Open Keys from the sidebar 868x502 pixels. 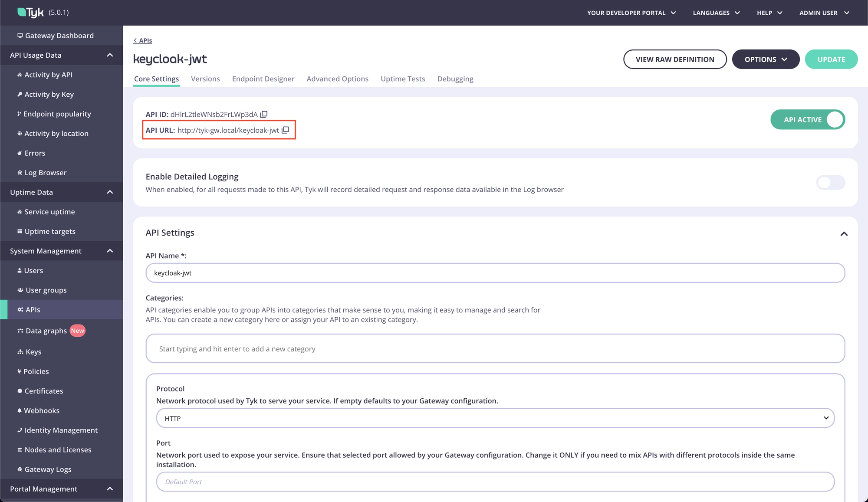(x=33, y=352)
